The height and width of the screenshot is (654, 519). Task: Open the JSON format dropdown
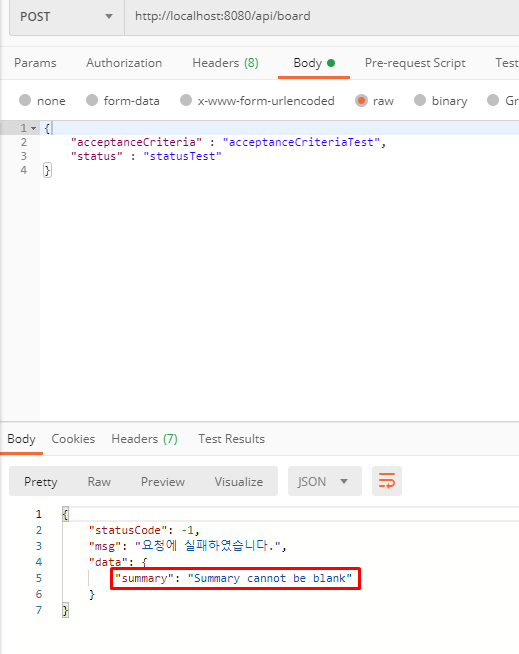point(325,481)
